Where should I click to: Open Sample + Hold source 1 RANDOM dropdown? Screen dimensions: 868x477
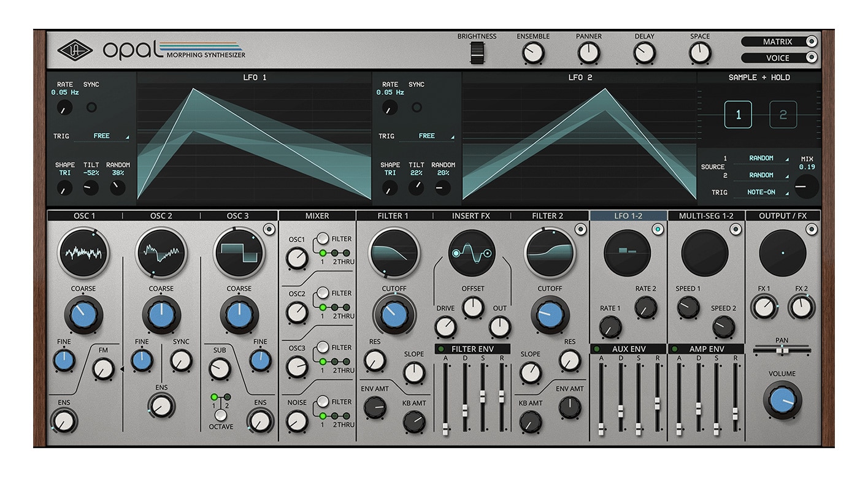[761, 158]
